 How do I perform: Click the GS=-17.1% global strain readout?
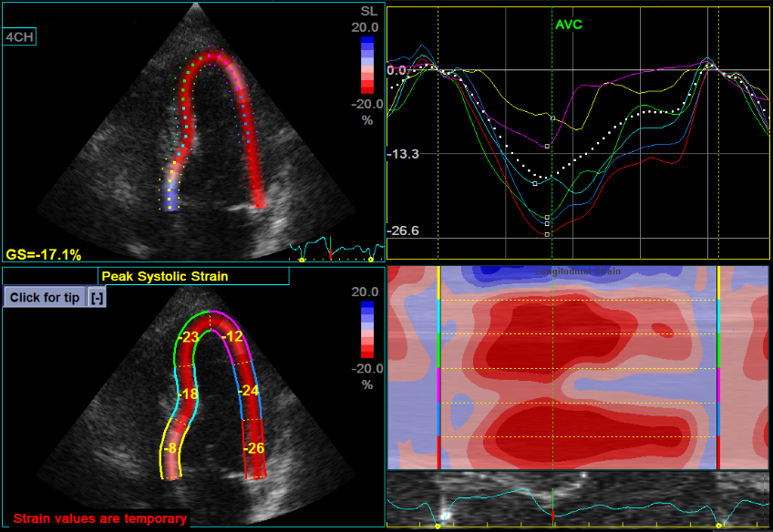pyautogui.click(x=44, y=254)
